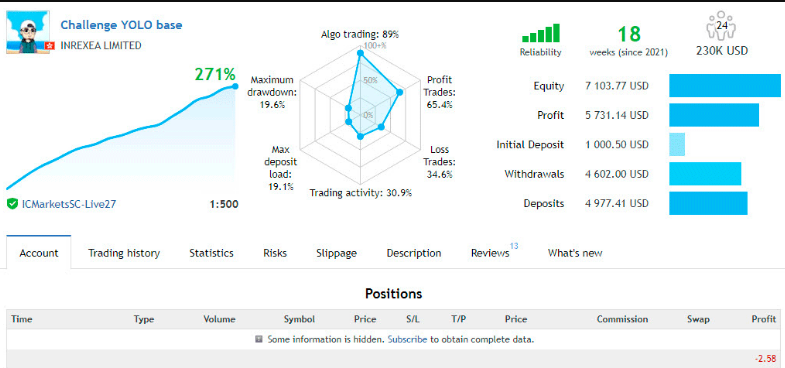Go to the Slippage tab
This screenshot has height=368, width=785.
click(x=336, y=253)
